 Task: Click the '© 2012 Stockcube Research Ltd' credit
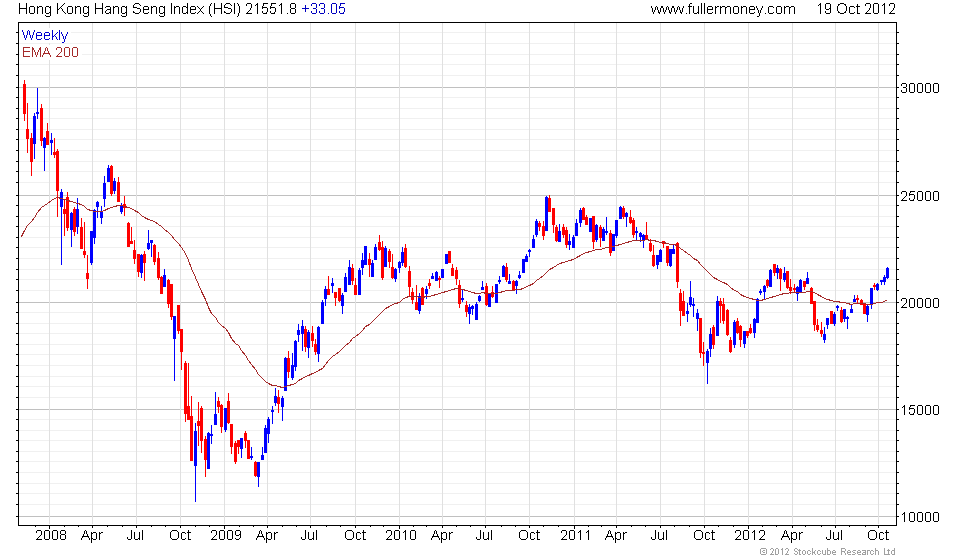click(x=827, y=552)
